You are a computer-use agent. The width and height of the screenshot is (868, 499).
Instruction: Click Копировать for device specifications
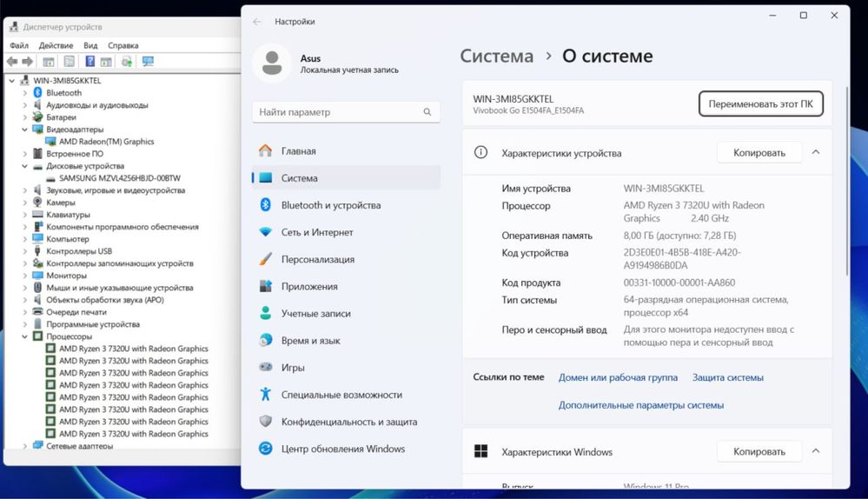(759, 152)
